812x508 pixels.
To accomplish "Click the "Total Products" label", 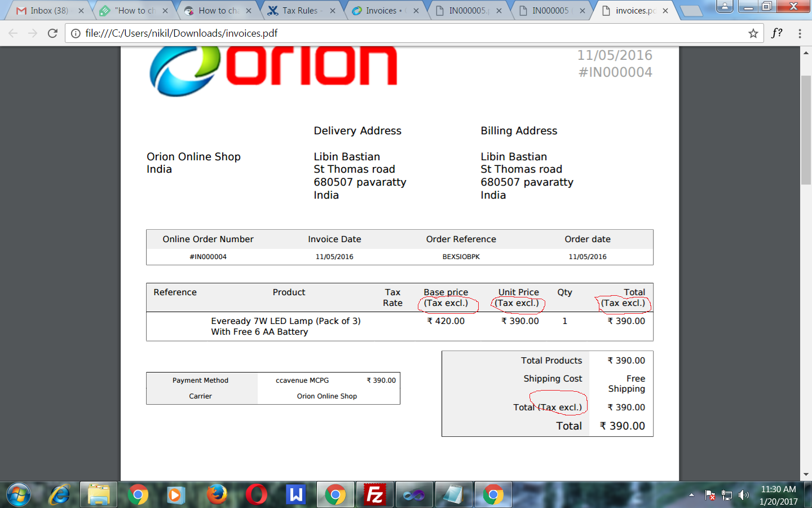I will (551, 361).
